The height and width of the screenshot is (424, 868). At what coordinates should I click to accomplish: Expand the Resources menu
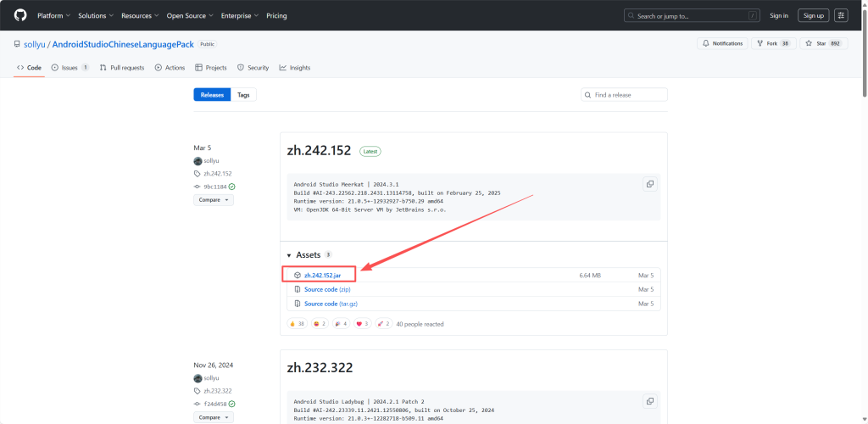pyautogui.click(x=140, y=15)
